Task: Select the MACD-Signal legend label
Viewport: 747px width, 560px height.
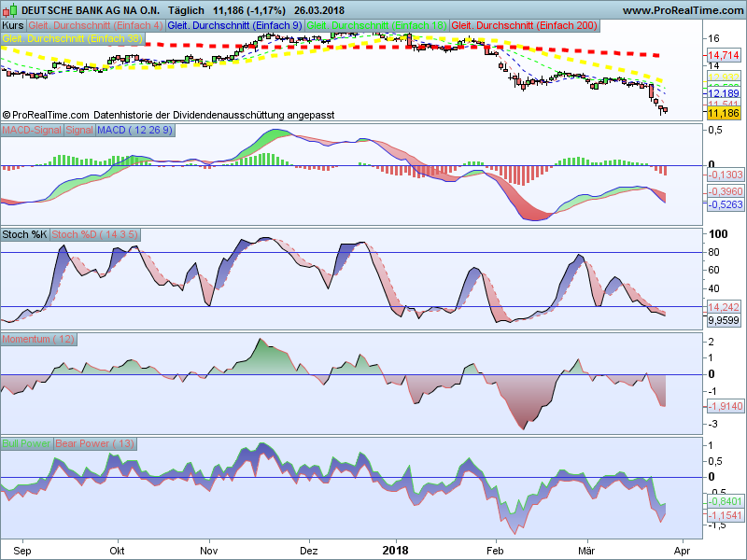Action: pos(32,130)
